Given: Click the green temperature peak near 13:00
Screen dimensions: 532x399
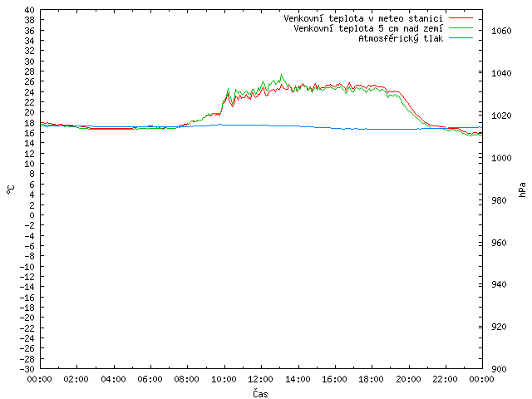Looking at the screenshot, I should 281,75.
